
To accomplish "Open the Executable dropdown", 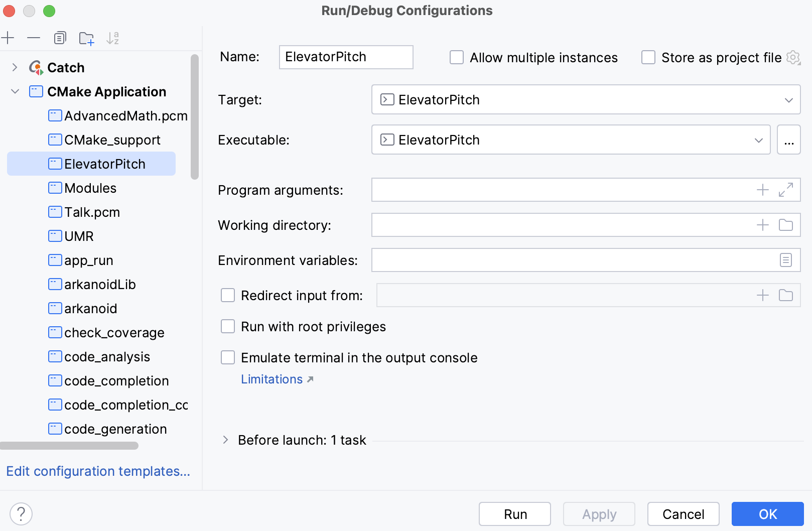I will point(758,140).
